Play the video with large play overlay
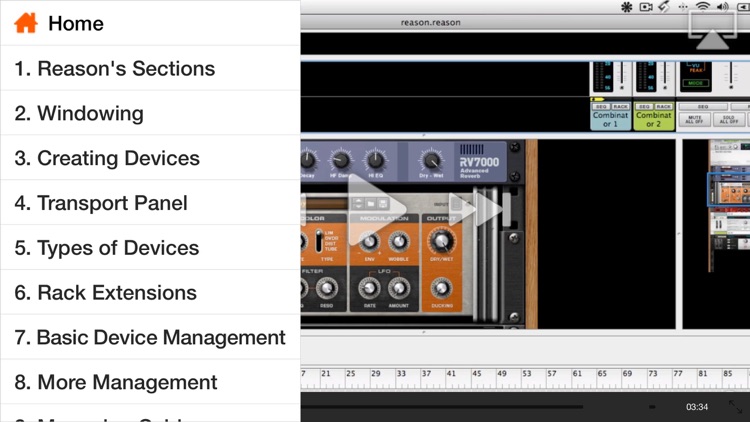This screenshot has width=750, height=422. pyautogui.click(x=375, y=209)
